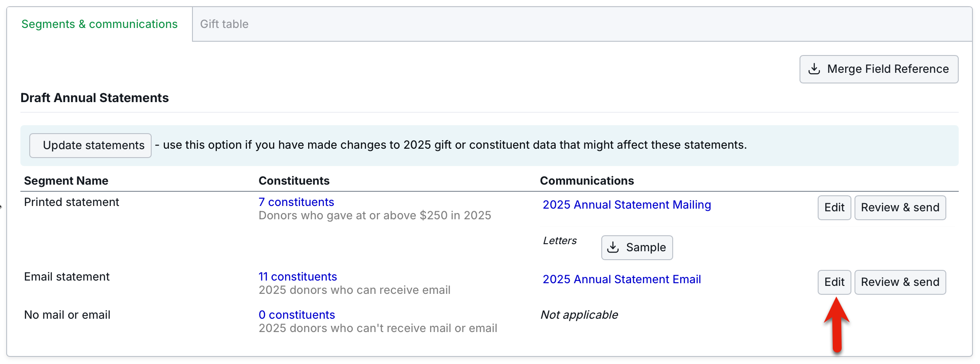
Task: View the 0 constituents link
Action: (297, 315)
